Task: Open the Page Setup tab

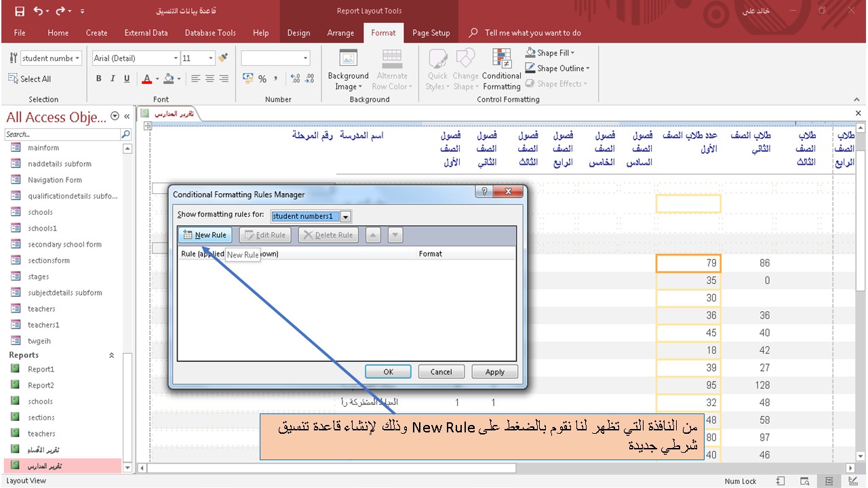Action: (x=431, y=33)
